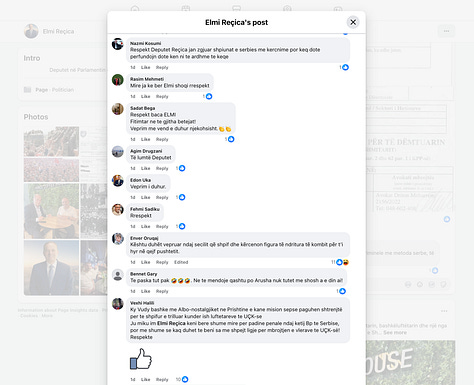View like reaction on Rasim Mehmeti's comment
Screen dimensions: 474x385
tap(208, 96)
